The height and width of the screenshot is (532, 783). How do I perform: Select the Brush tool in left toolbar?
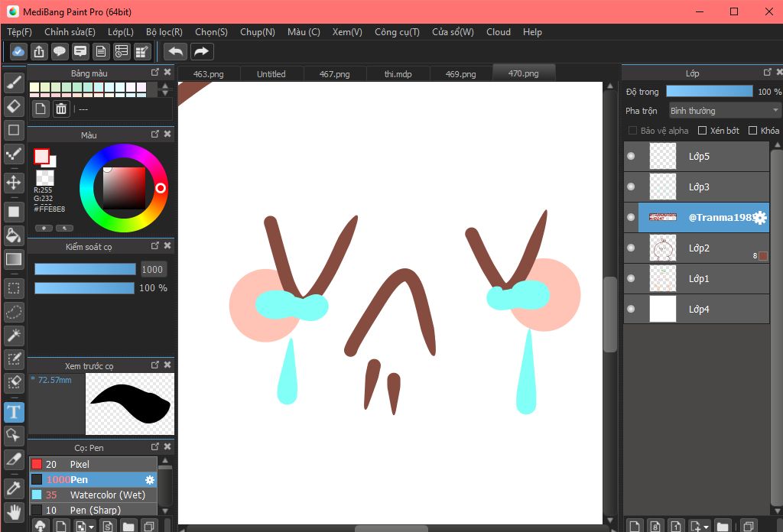tap(14, 83)
